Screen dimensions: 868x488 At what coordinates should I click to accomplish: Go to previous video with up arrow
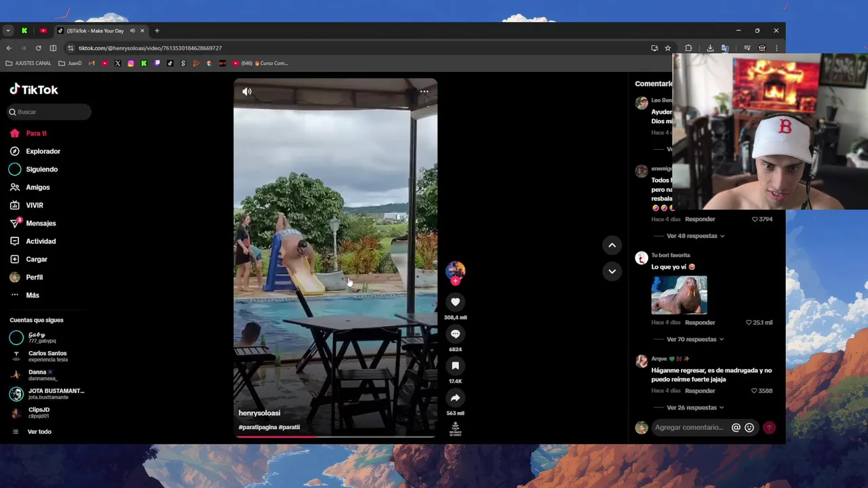click(612, 245)
